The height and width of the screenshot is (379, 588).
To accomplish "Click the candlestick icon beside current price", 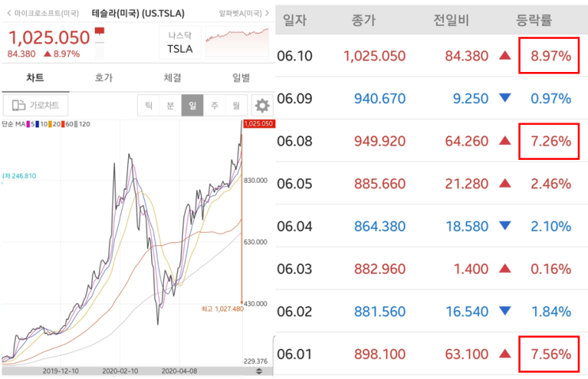I will pos(100,43).
